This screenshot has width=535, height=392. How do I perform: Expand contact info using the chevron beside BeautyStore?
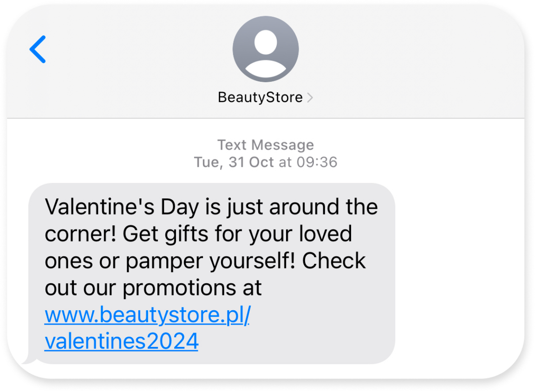[x=310, y=97]
